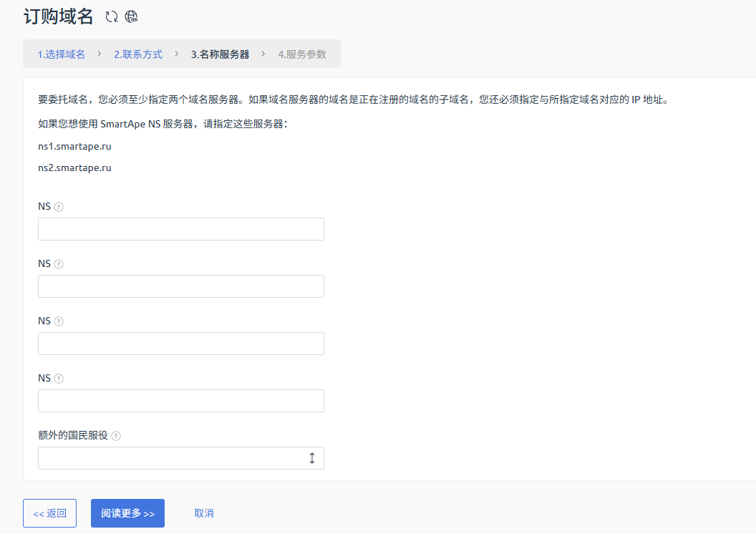Click the globe icon next to page title
Image resolution: width=756 pixels, height=534 pixels.
(131, 16)
